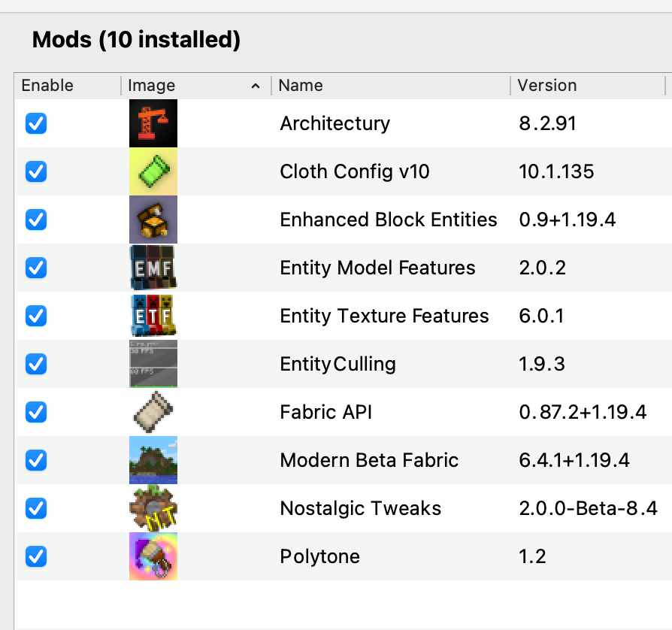Click version 10.1.135 cell
Image resolution: width=672 pixels, height=630 pixels.
pos(556,171)
